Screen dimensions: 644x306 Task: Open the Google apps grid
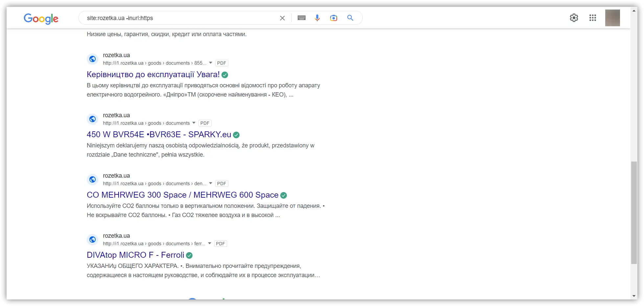tap(593, 18)
